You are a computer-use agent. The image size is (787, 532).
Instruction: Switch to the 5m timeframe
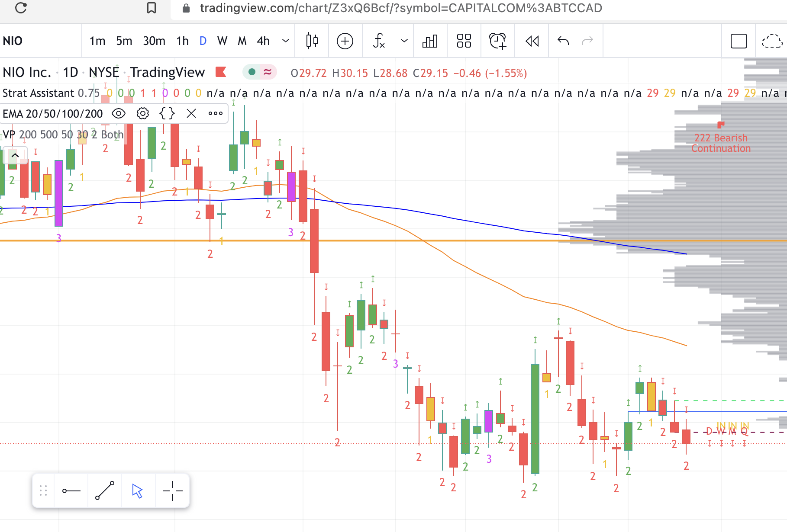(x=124, y=41)
